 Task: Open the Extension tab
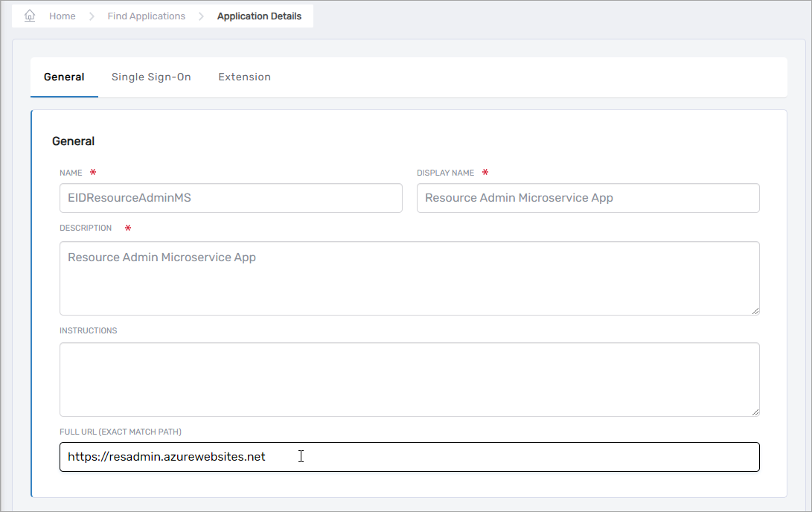coord(244,77)
